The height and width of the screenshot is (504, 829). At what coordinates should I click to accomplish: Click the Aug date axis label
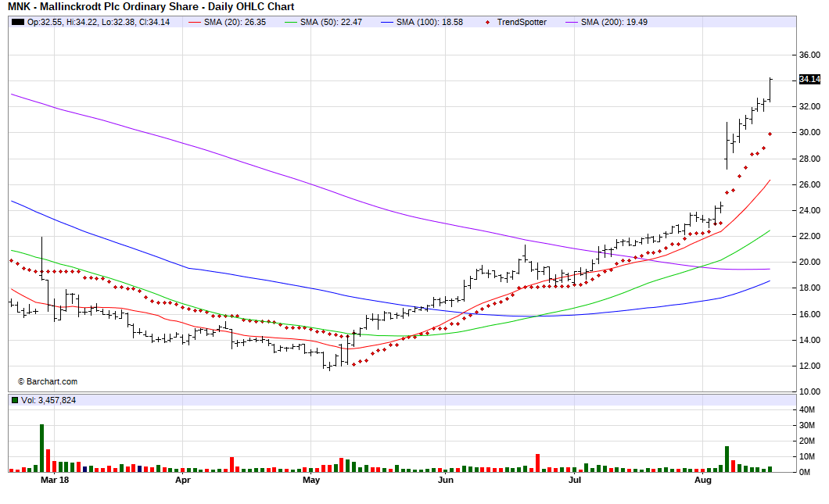click(x=702, y=481)
